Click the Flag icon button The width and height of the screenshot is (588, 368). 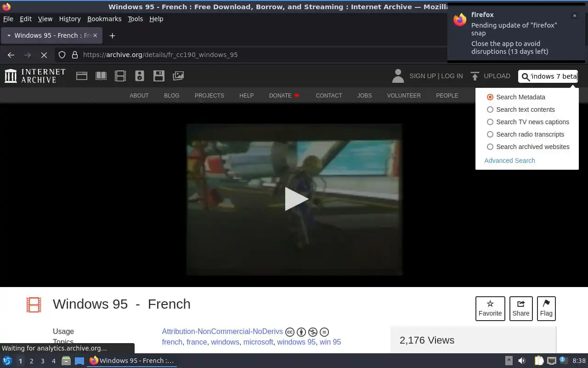coord(546,308)
